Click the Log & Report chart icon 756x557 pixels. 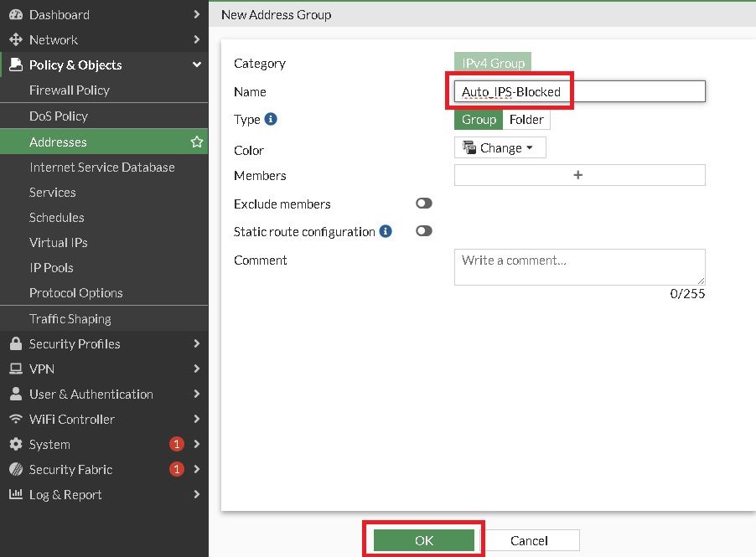(x=15, y=494)
